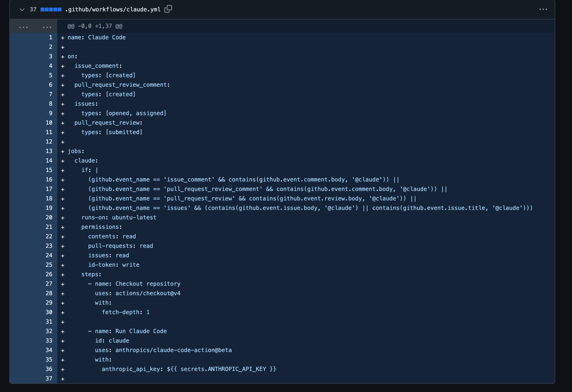Select line number 1 of the diff
Screen dimensions: 572x392
coord(50,37)
